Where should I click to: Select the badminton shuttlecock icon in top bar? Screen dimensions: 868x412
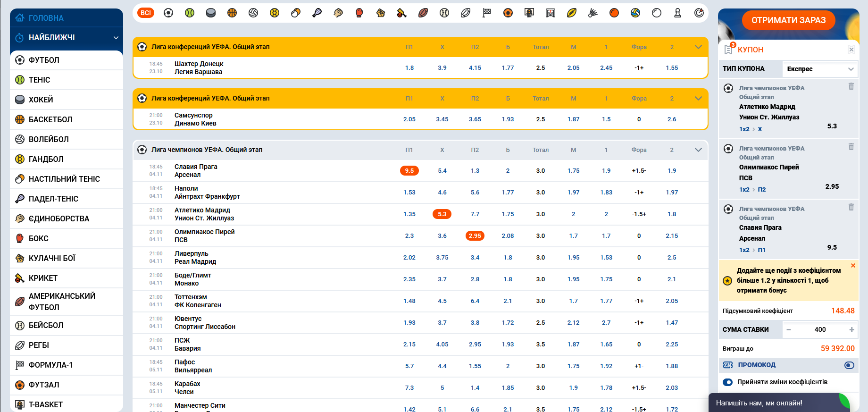pos(593,13)
